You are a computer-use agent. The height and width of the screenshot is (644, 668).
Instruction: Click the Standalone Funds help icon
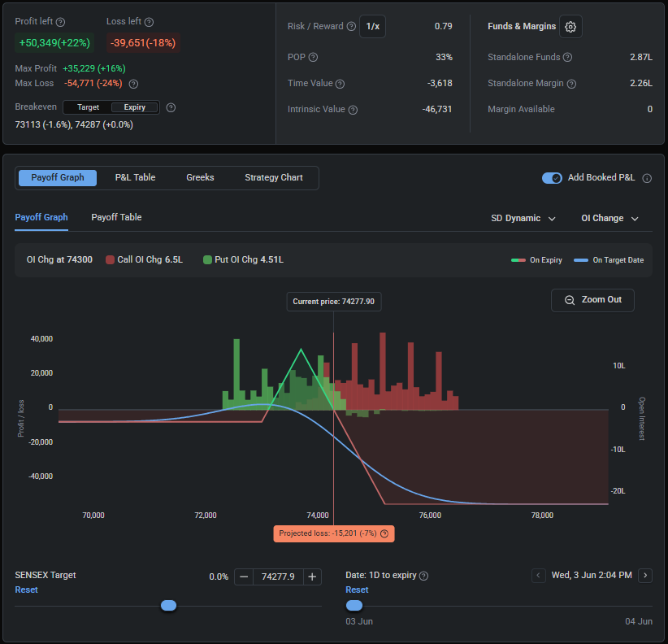tap(567, 57)
